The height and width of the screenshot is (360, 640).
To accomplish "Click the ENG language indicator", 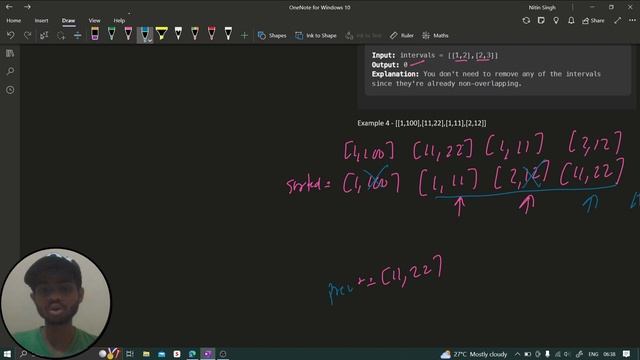I will coord(593,354).
